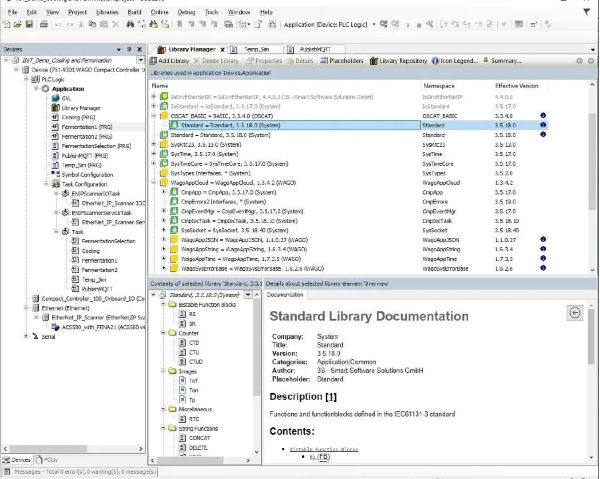Click the filter funnel icon at top right

point(587,12)
